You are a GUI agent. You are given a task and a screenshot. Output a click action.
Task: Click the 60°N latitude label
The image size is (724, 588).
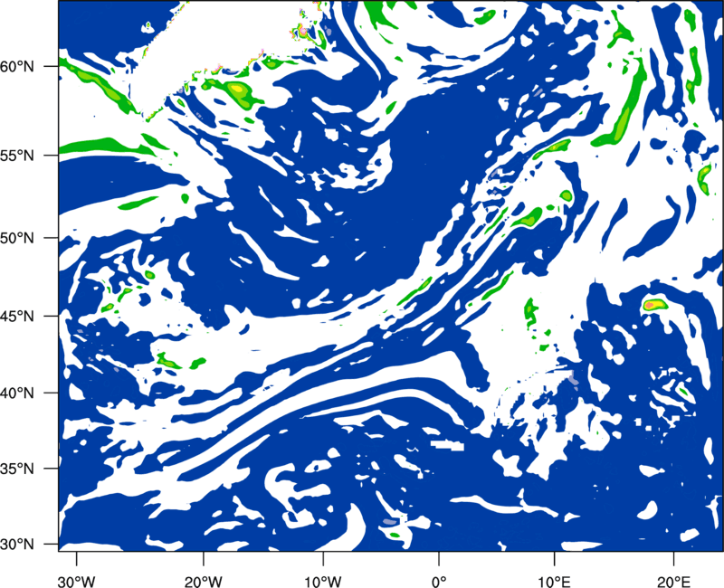17,66
